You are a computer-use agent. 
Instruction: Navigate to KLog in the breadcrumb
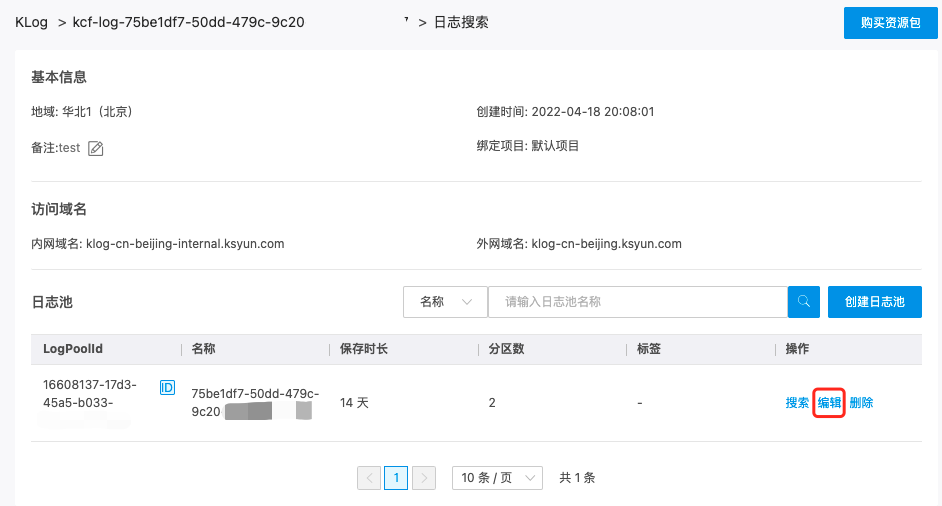point(31,22)
